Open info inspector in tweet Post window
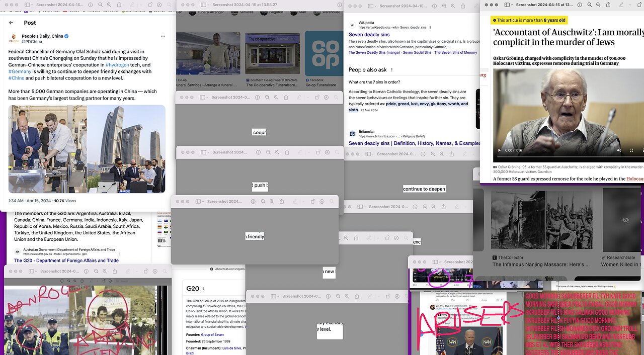Viewport: 644px width, 355px height. pyautogui.click(x=91, y=5)
